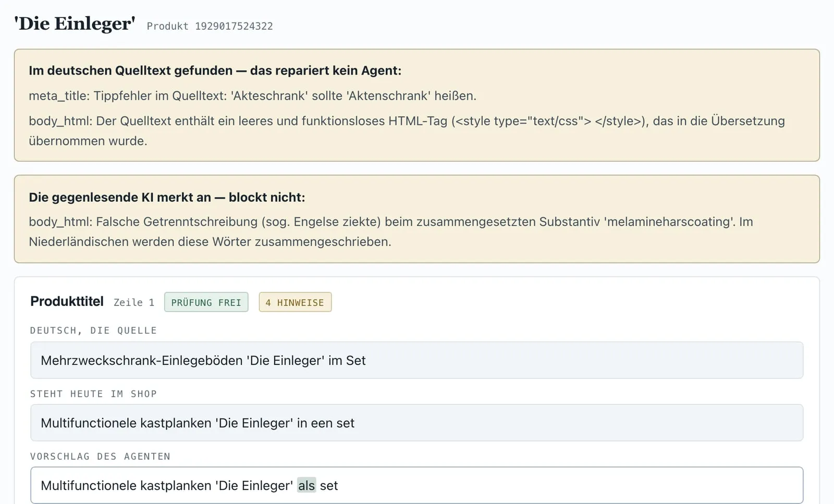Click the heading 'Im deutschen Quelltext gefunden'
Image resolution: width=834 pixels, height=504 pixels.
[x=215, y=70]
